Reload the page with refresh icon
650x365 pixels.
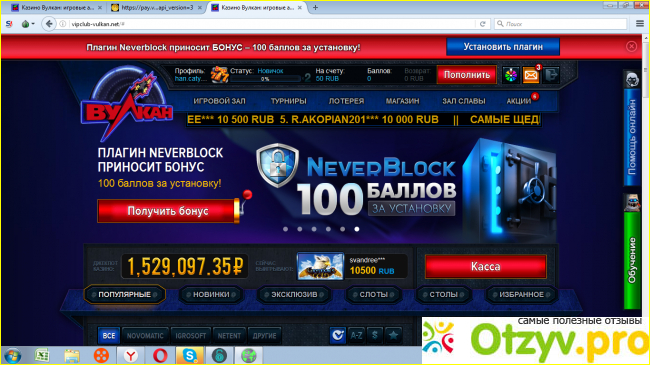pyautogui.click(x=483, y=24)
